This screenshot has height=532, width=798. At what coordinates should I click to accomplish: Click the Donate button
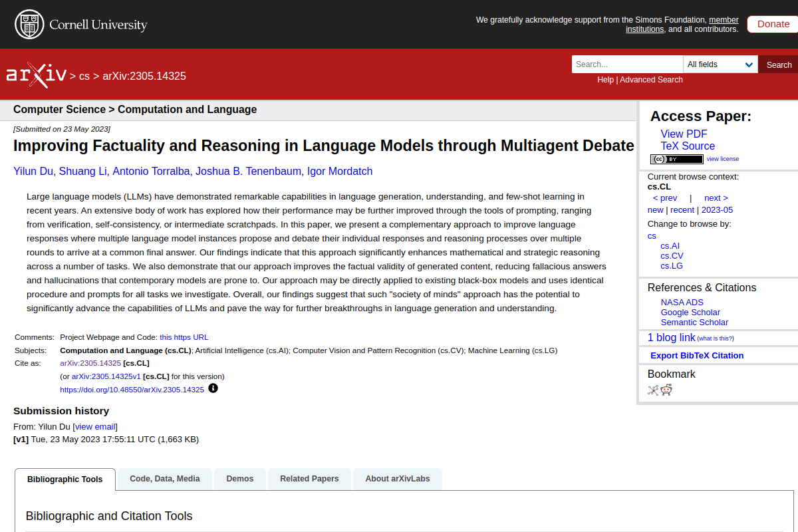tap(773, 24)
